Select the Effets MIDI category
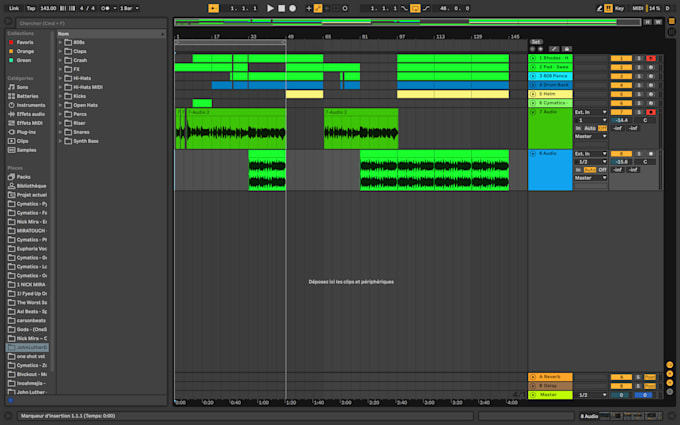 (x=29, y=123)
